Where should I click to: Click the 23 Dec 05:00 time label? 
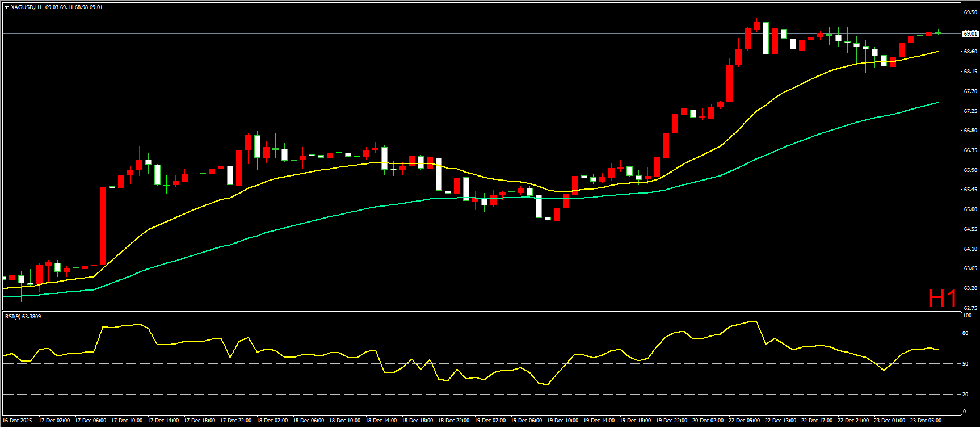tap(926, 421)
